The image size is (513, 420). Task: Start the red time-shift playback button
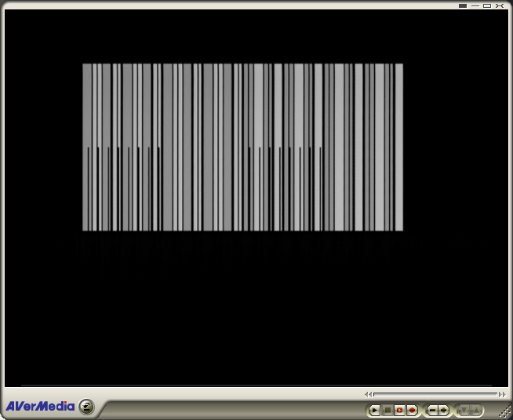click(400, 410)
